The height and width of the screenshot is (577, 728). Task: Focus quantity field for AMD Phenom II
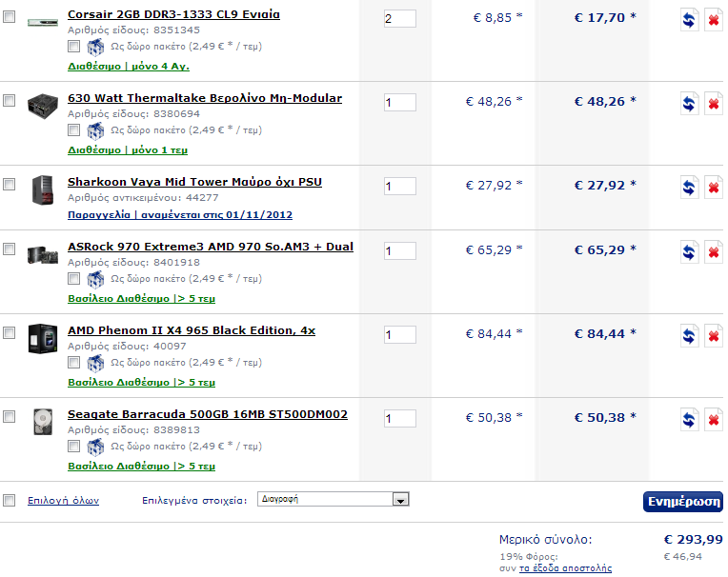(x=400, y=335)
